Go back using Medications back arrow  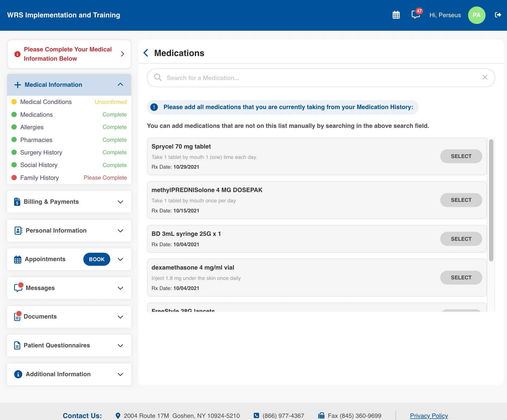pos(146,53)
